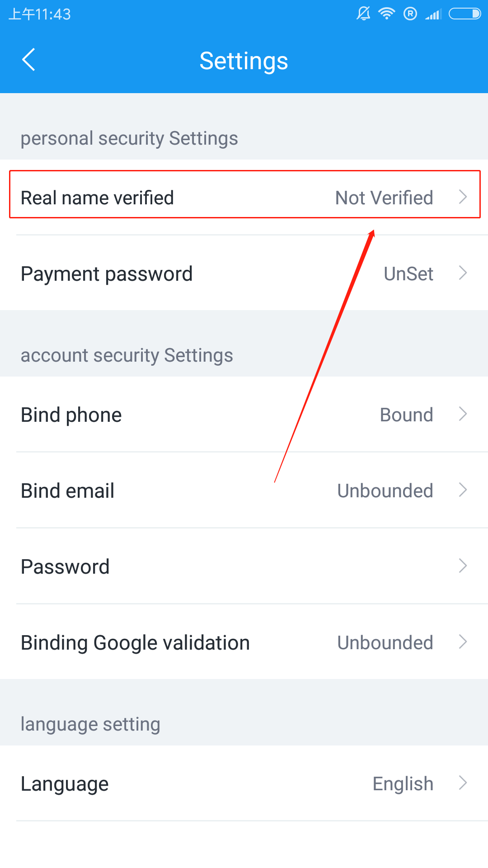Expand the Language row chevron
Screen dimensions: 488x868
(463, 783)
